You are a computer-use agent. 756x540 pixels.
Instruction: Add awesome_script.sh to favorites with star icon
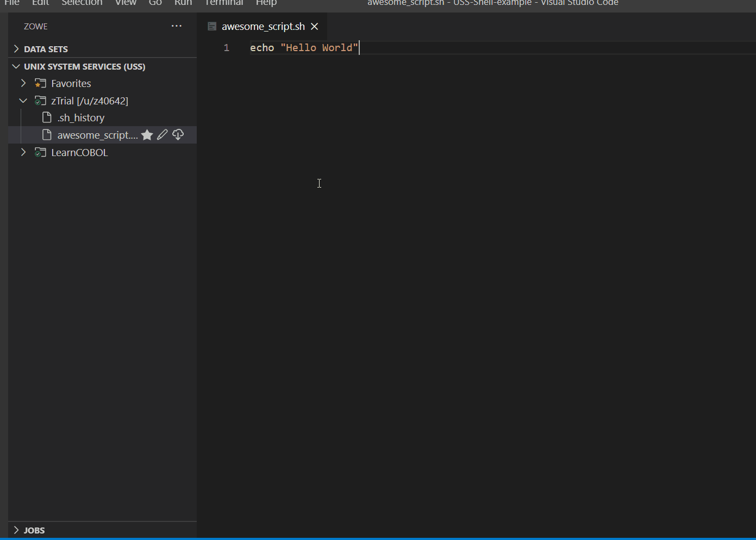[147, 135]
